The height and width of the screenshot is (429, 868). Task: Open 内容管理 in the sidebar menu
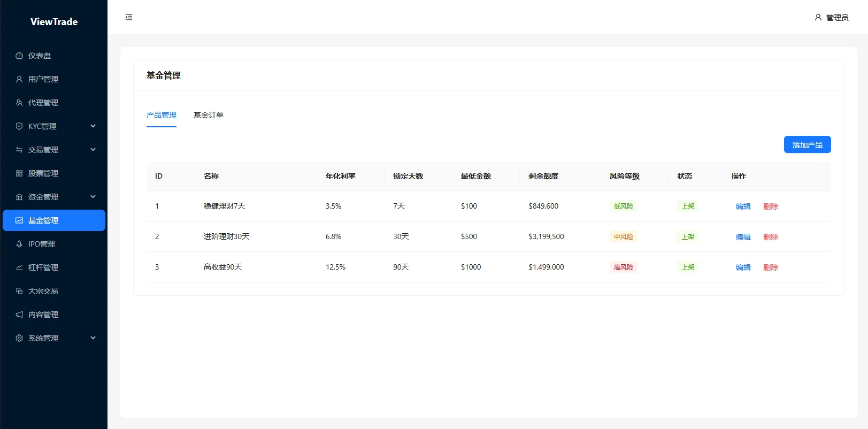pos(54,315)
